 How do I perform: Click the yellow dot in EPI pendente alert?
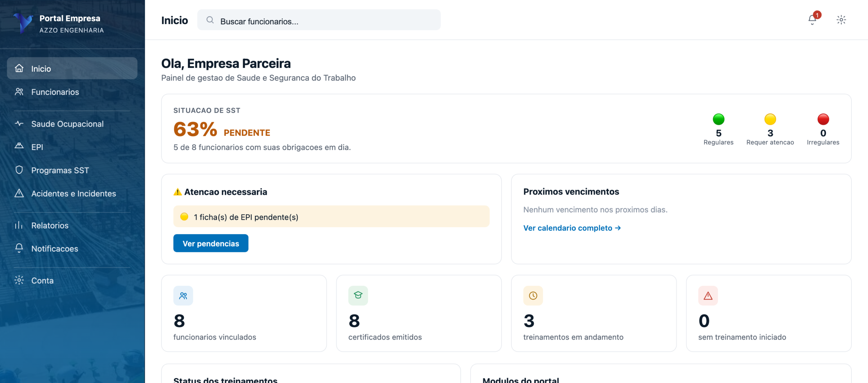184,216
